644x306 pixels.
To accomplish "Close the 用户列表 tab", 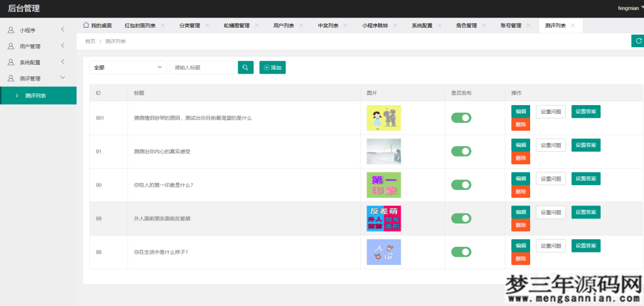I will click(301, 25).
